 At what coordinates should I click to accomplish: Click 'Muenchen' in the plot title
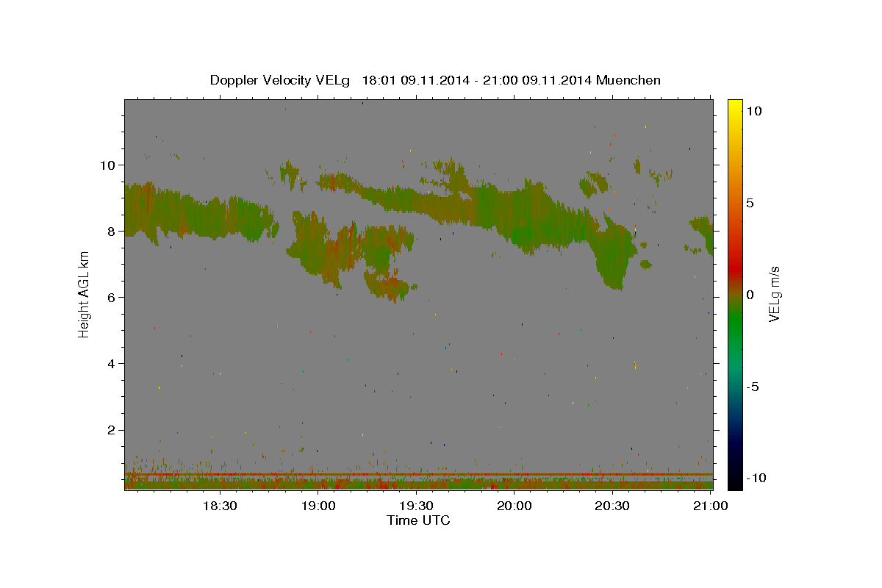point(628,80)
